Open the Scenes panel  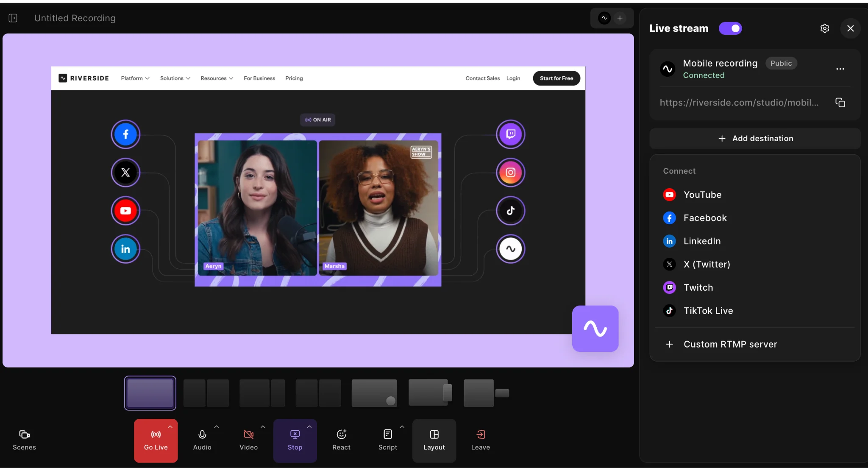point(24,440)
